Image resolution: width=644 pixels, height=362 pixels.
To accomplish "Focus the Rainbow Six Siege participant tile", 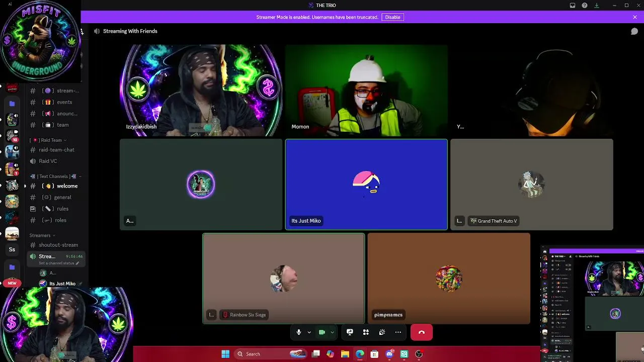I will 284,279.
